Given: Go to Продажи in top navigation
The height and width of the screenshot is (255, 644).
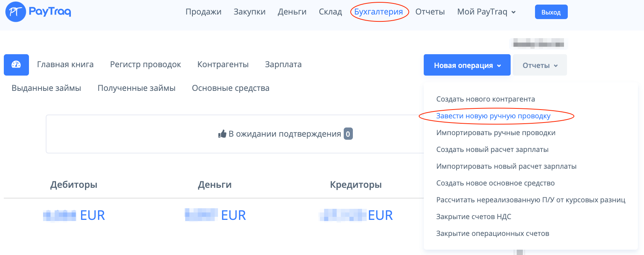Looking at the screenshot, I should coord(203,12).
